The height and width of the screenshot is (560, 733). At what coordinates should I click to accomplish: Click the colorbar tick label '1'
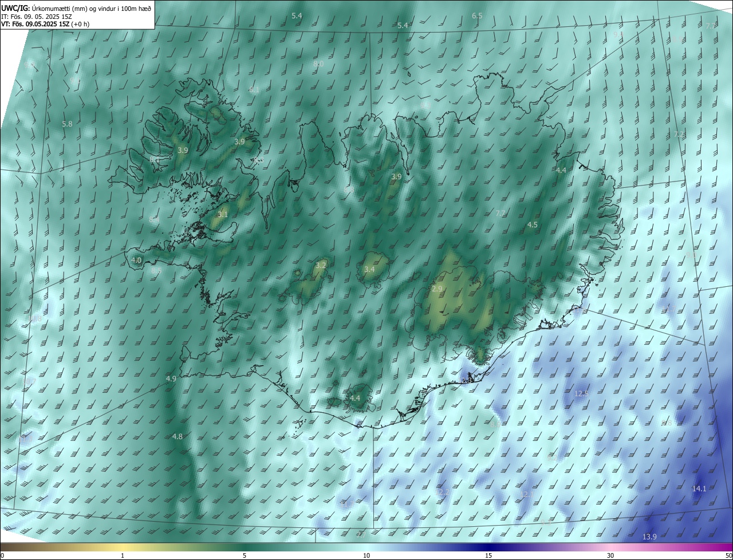123,556
